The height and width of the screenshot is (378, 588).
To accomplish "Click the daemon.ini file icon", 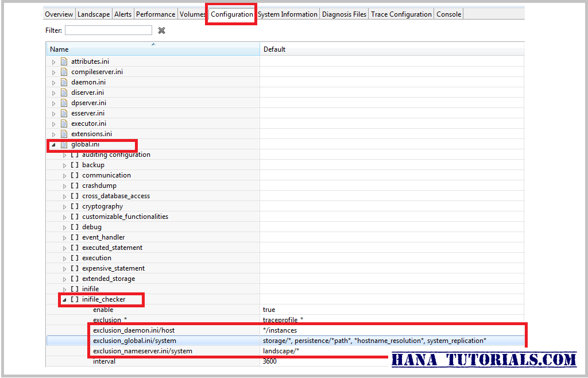I will pos(63,82).
